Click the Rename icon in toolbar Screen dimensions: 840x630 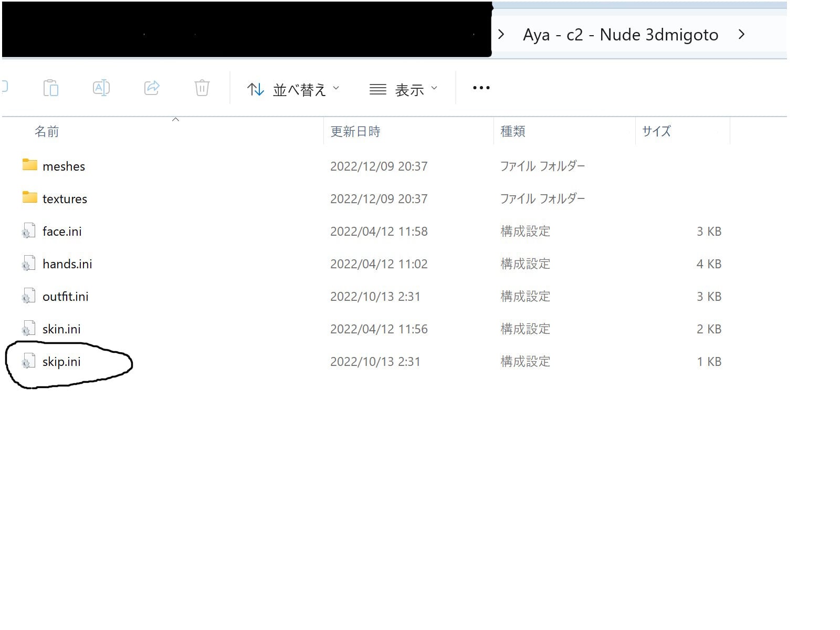point(101,88)
